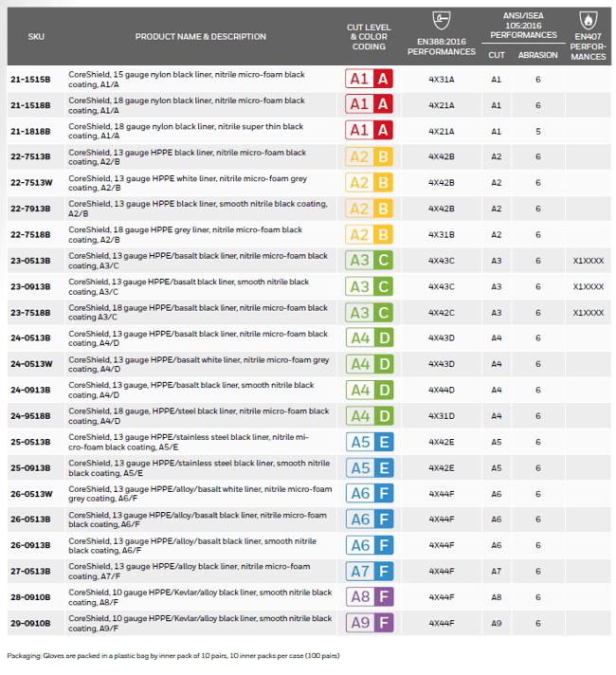This screenshot has height=675, width=616.
Task: Click the description for 24-9518B HPPE/steel glove
Action: click(199, 416)
